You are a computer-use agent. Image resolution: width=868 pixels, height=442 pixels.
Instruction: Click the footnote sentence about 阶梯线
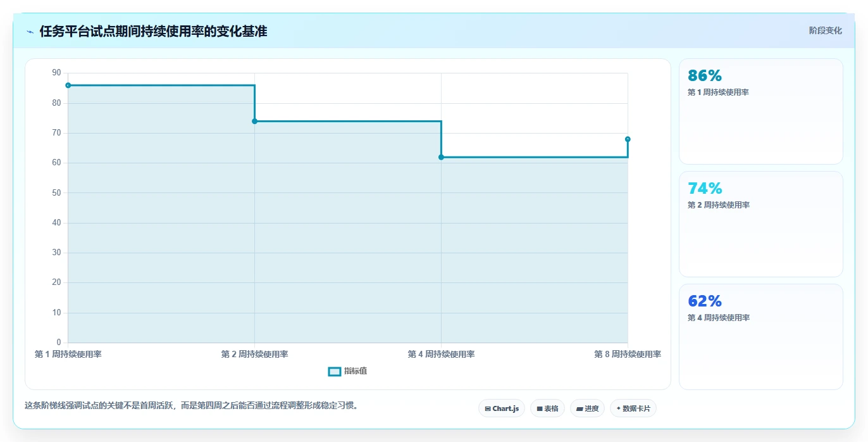(x=192, y=405)
